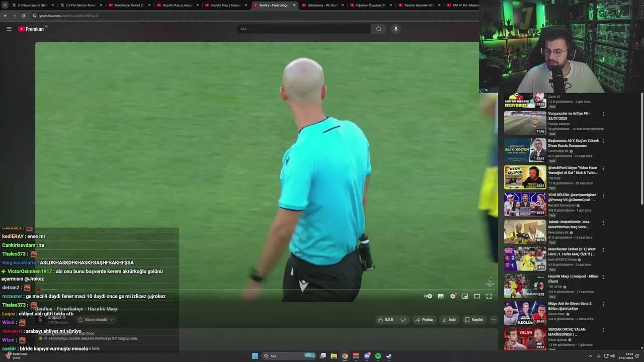The height and width of the screenshot is (362, 644).
Task: Open the player settings gear
Action: (453, 296)
